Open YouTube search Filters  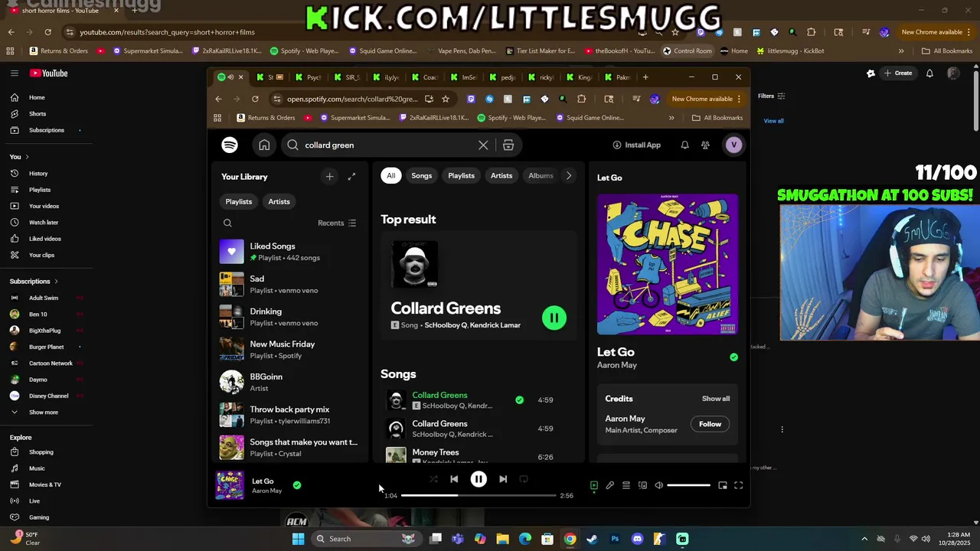(771, 96)
